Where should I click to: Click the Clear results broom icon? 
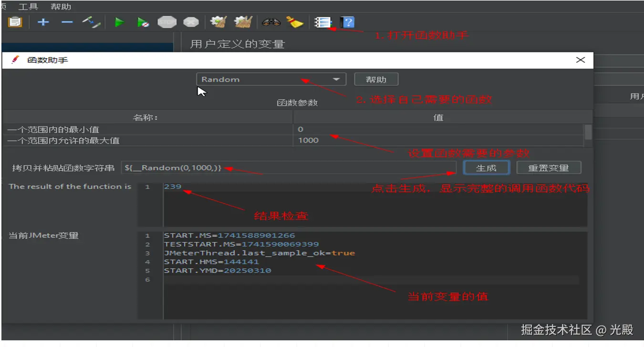click(x=218, y=22)
